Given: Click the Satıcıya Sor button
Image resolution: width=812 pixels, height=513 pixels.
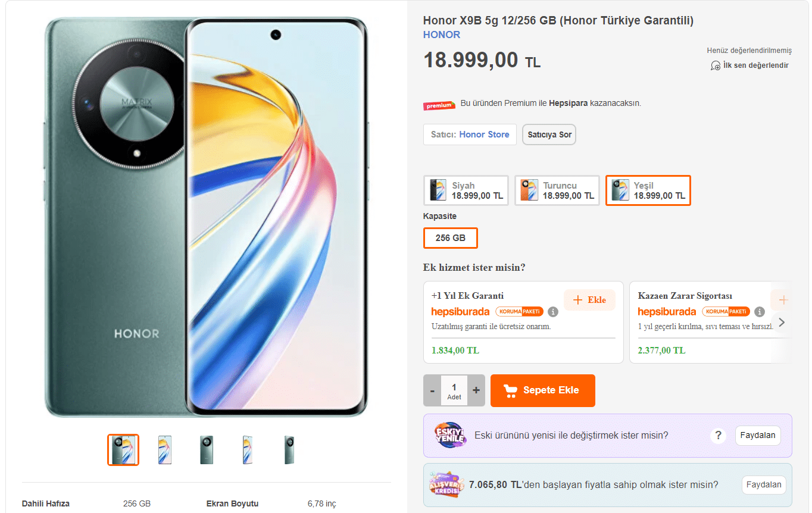Looking at the screenshot, I should point(549,134).
